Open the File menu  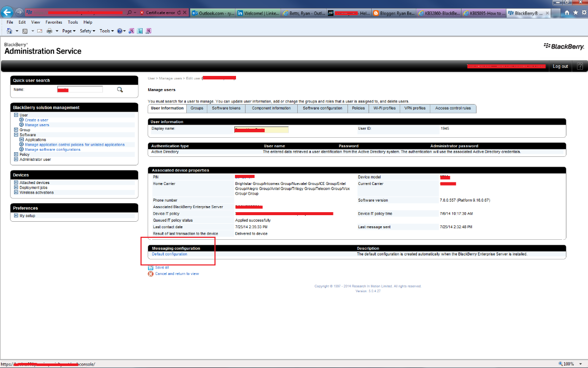[10, 22]
